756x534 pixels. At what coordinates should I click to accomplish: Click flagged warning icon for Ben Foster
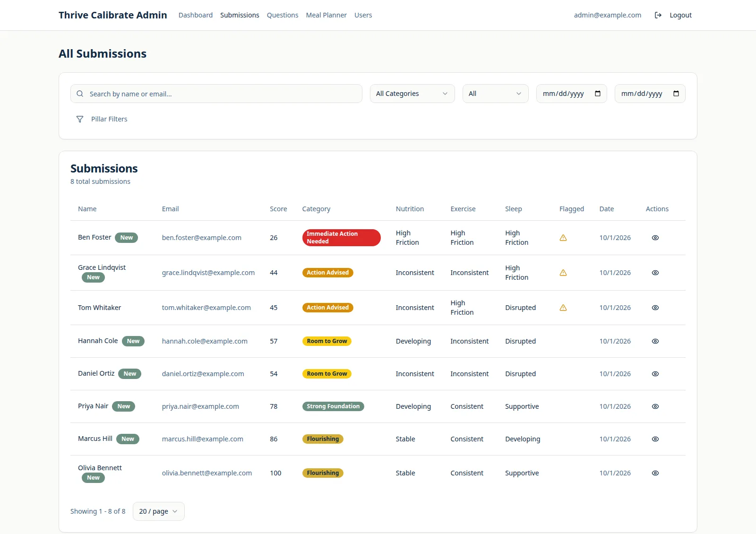[x=563, y=238]
